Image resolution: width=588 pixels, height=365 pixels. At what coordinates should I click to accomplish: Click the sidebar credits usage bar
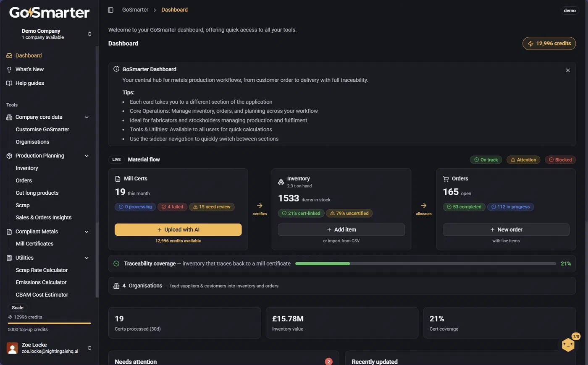tap(49, 323)
